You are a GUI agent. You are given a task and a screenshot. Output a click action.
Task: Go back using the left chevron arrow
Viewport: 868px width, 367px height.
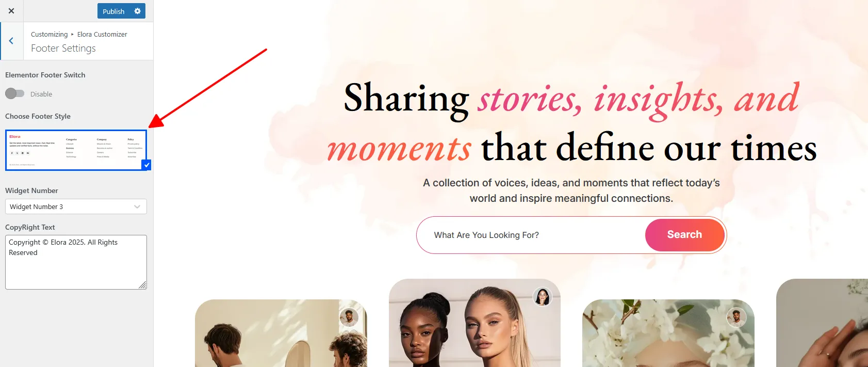point(11,41)
